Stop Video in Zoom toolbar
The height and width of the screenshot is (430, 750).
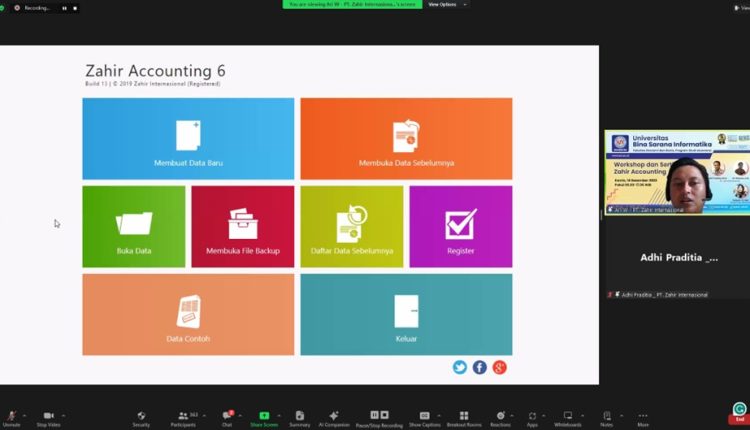pos(48,419)
